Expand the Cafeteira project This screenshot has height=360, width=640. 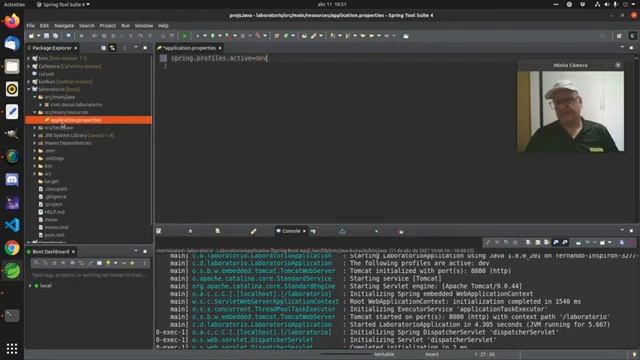[29, 66]
